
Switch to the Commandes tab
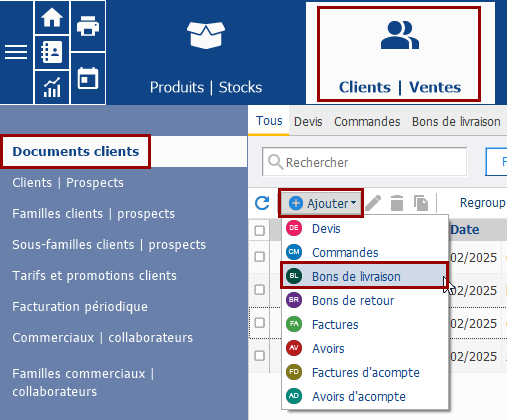[x=367, y=122]
